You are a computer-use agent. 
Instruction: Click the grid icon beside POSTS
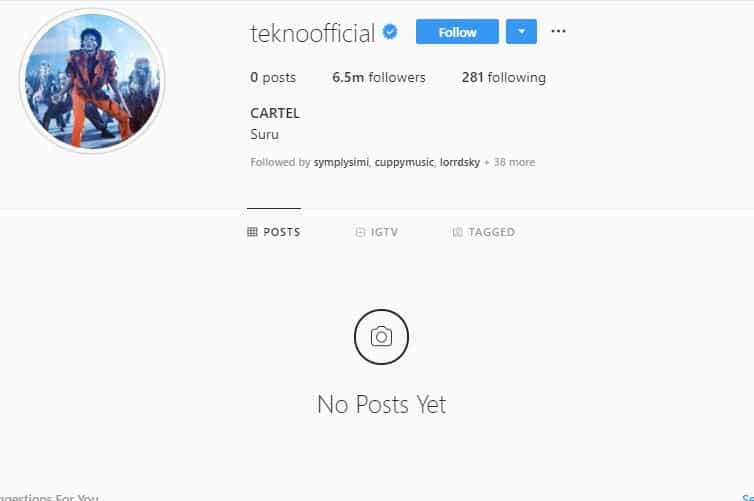click(x=252, y=232)
